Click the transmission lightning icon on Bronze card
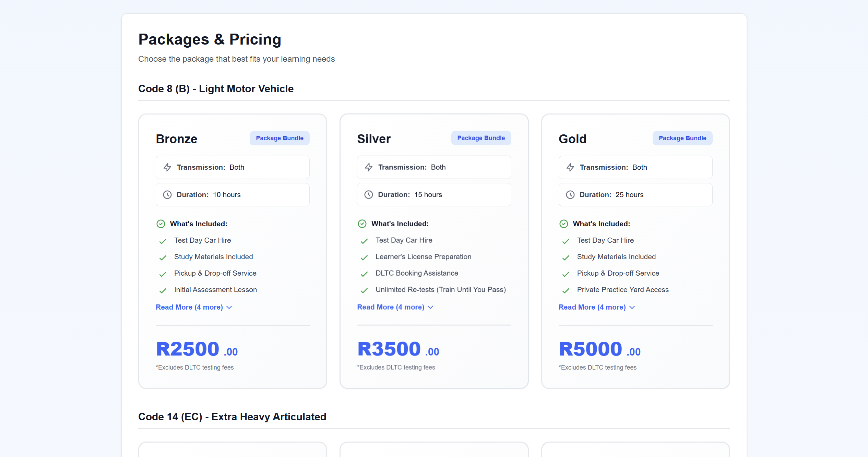868x457 pixels. [167, 167]
